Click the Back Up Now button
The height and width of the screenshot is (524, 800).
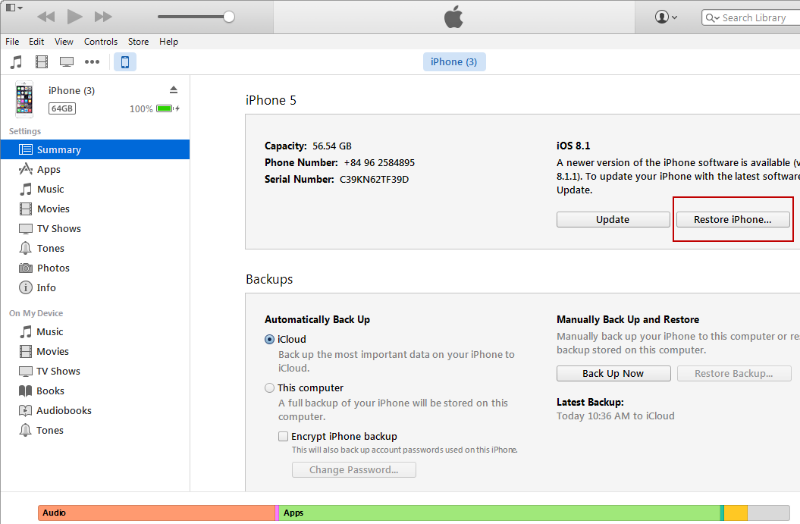tap(613, 373)
